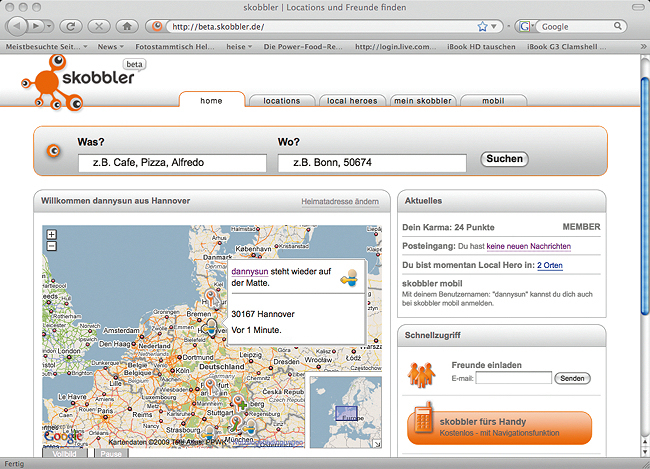650x469 pixels.
Task: Click the Freunde einladen people icon
Action: tap(421, 375)
